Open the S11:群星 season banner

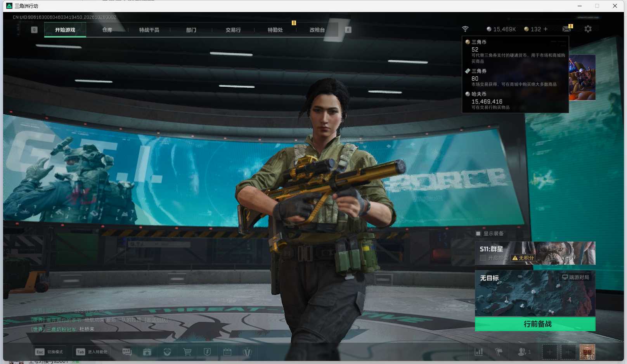pyautogui.click(x=535, y=253)
